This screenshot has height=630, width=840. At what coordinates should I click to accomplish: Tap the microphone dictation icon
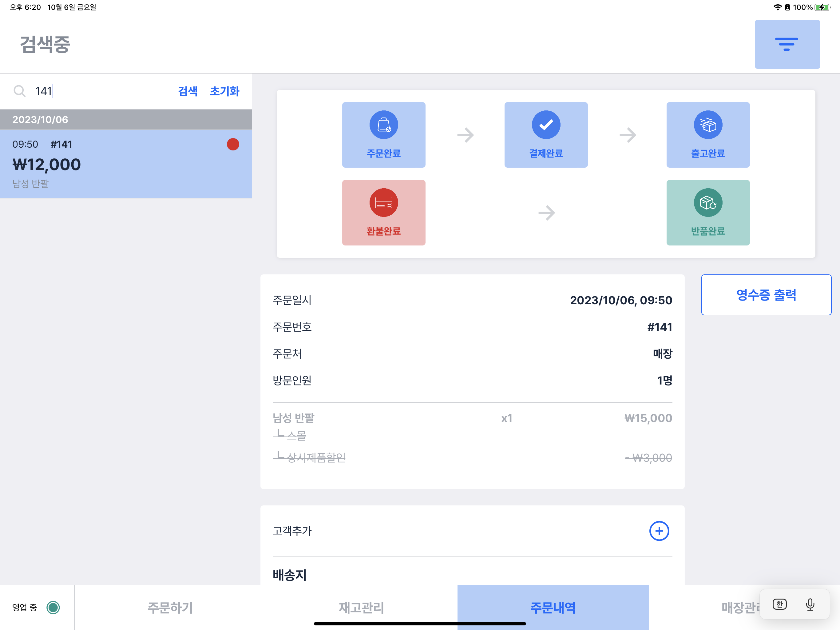click(x=810, y=604)
